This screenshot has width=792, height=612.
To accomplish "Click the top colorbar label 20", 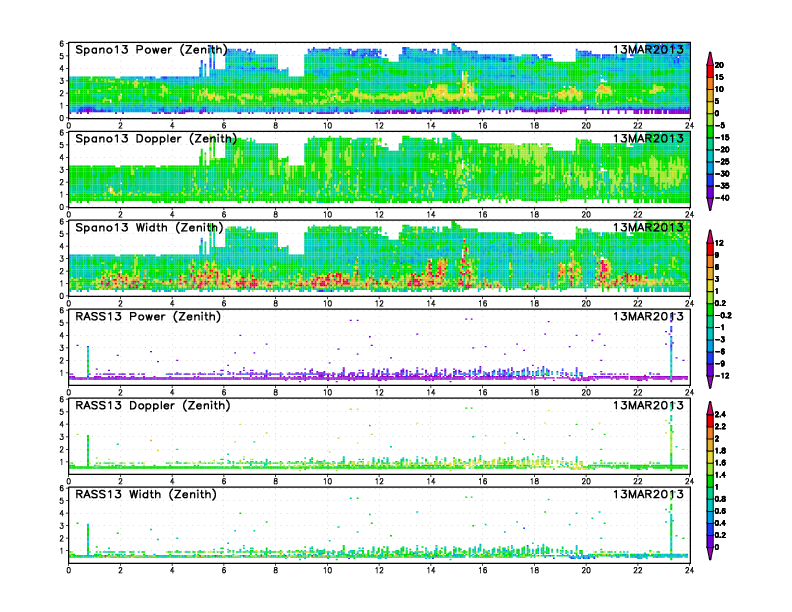I will click(719, 65).
